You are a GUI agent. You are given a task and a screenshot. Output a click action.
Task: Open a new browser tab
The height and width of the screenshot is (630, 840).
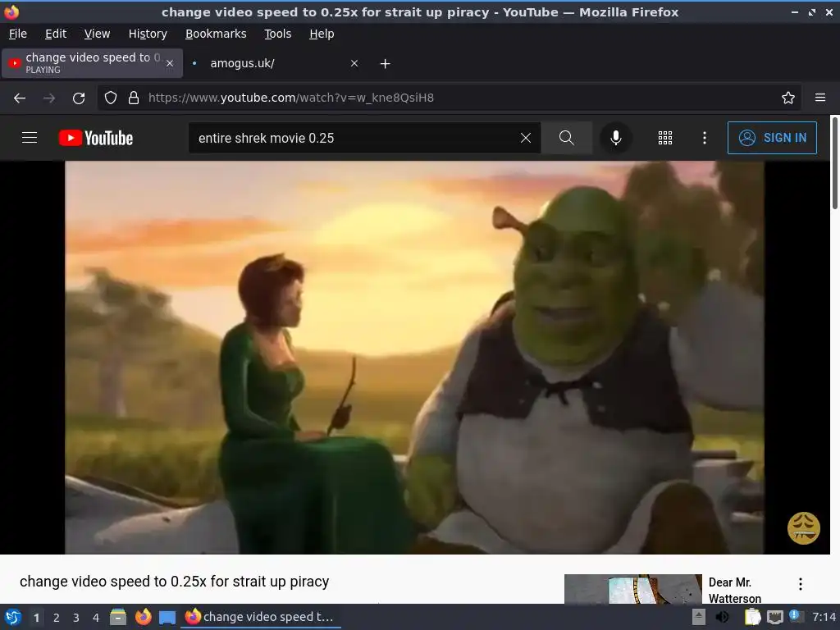[x=385, y=64]
